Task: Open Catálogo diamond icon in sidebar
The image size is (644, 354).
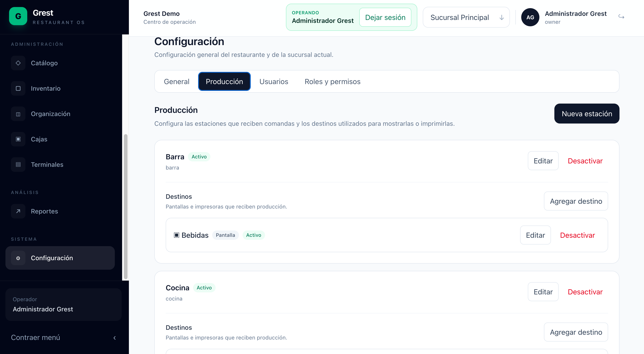Action: pyautogui.click(x=18, y=63)
